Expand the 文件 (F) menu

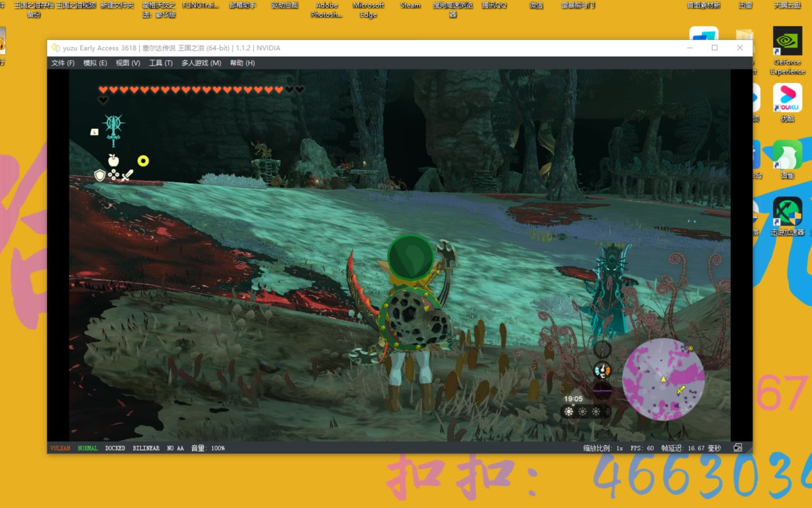coord(63,63)
